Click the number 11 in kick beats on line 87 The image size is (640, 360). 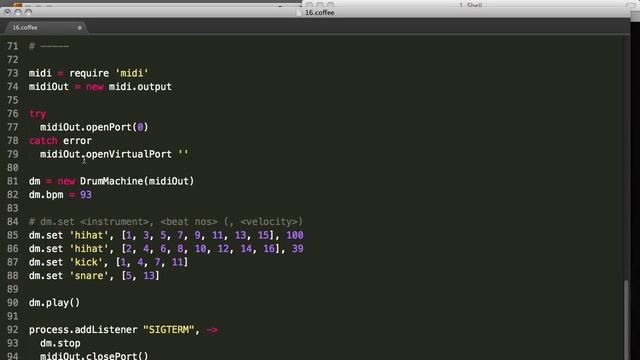[178, 262]
